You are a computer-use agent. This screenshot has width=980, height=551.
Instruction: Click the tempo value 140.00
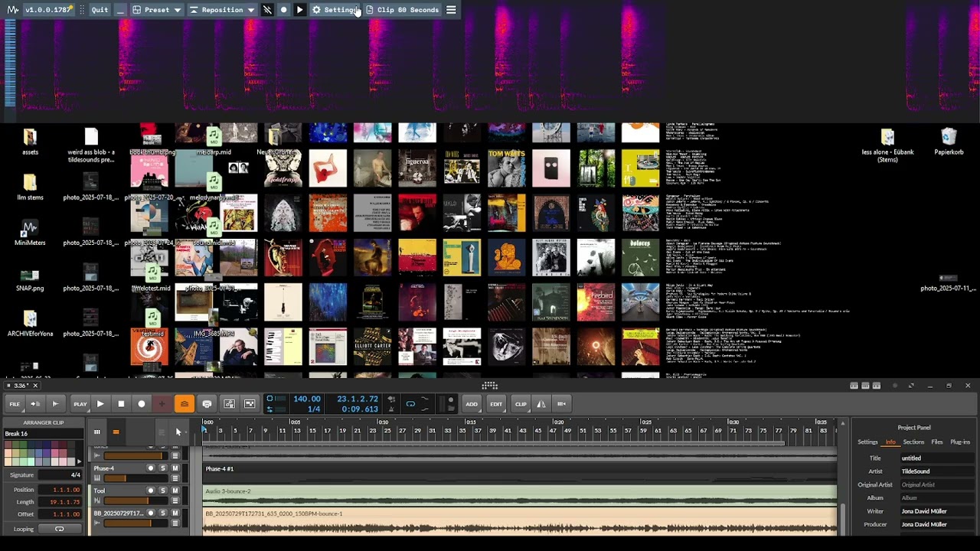pos(307,399)
